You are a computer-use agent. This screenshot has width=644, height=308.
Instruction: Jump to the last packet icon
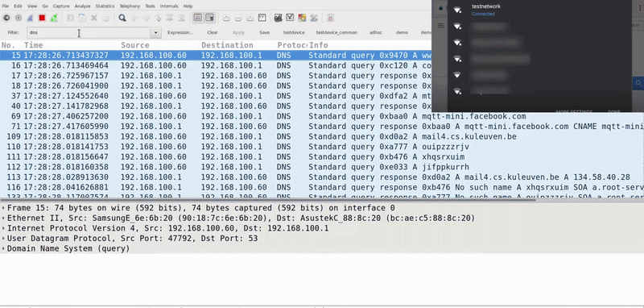(181, 18)
